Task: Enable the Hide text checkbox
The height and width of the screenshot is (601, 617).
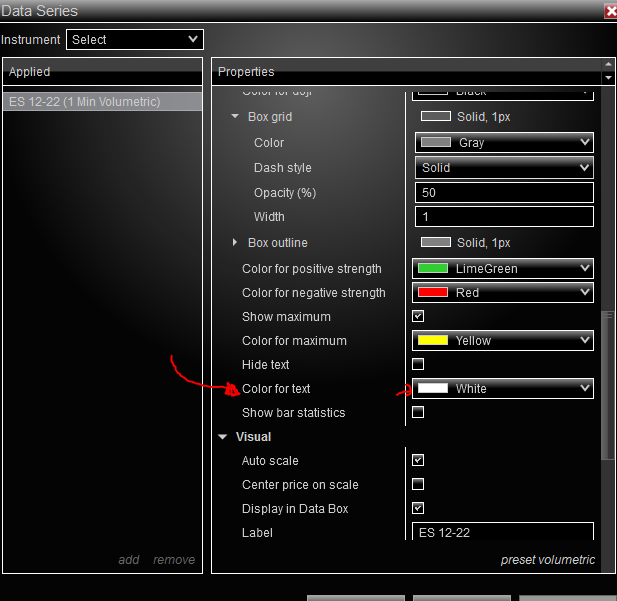Action: tap(418, 364)
